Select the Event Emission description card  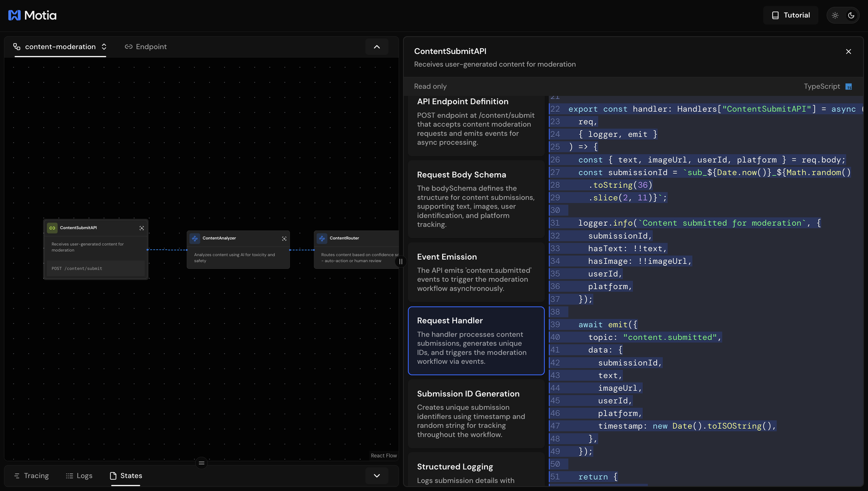(x=476, y=272)
